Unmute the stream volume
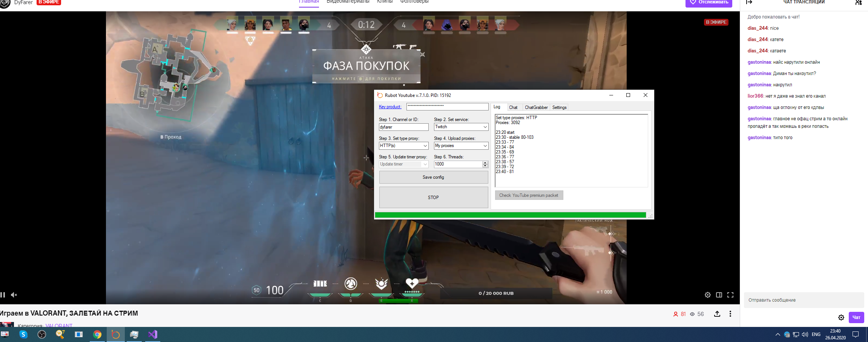Screen dimensions: 868x342 [14, 295]
